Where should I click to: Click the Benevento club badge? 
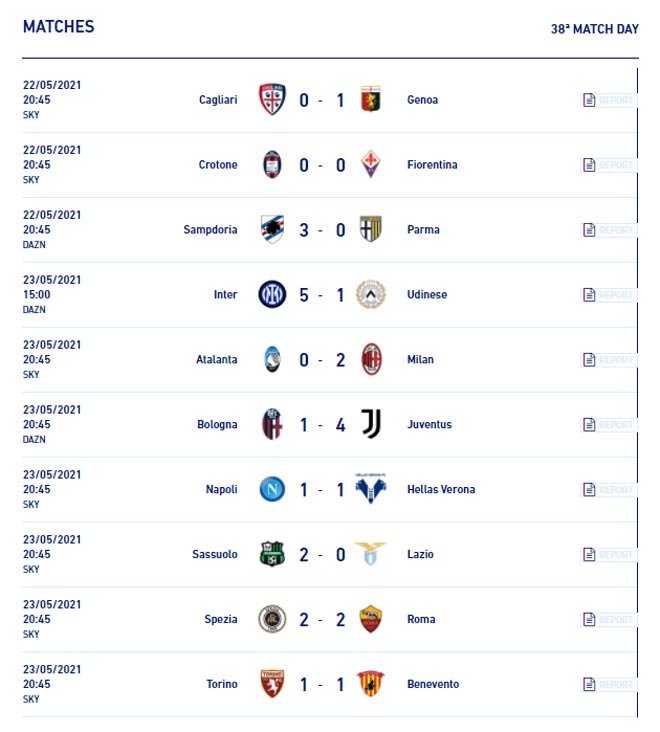(371, 684)
